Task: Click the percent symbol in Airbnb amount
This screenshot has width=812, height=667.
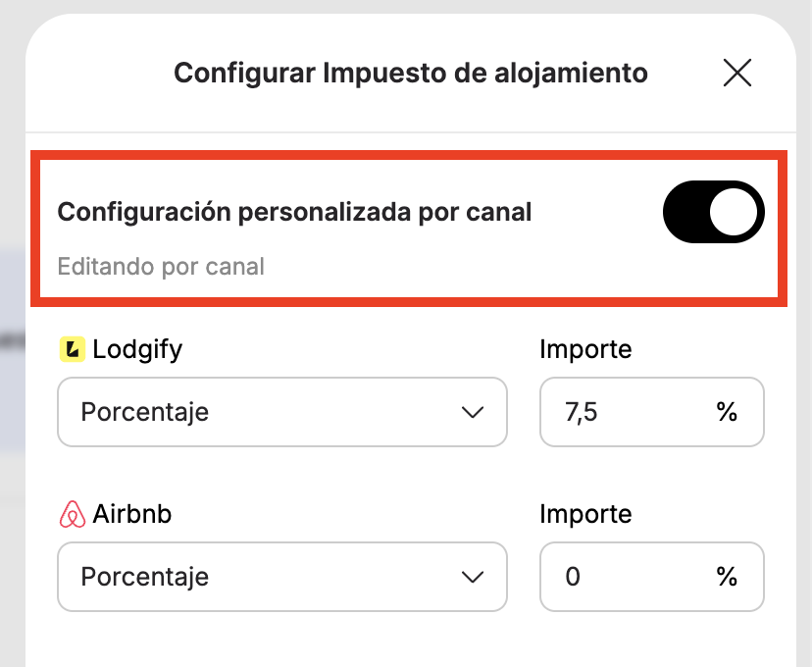Action: [727, 577]
